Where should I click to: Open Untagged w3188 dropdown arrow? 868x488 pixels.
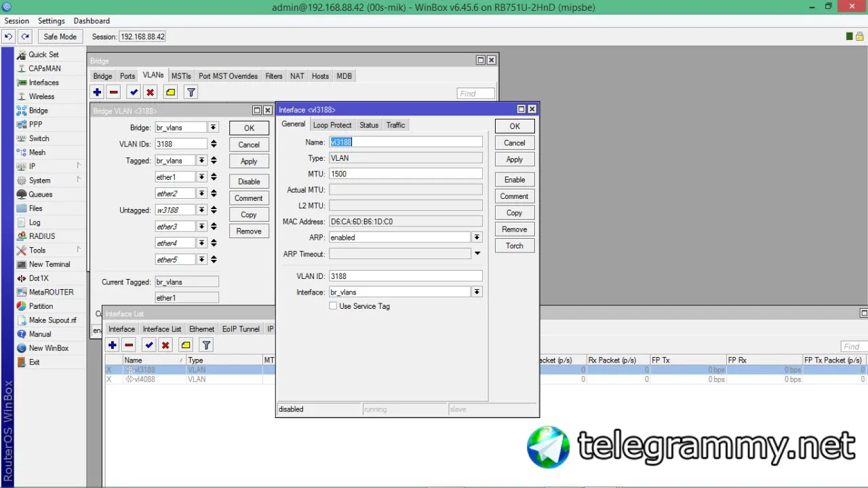click(201, 210)
